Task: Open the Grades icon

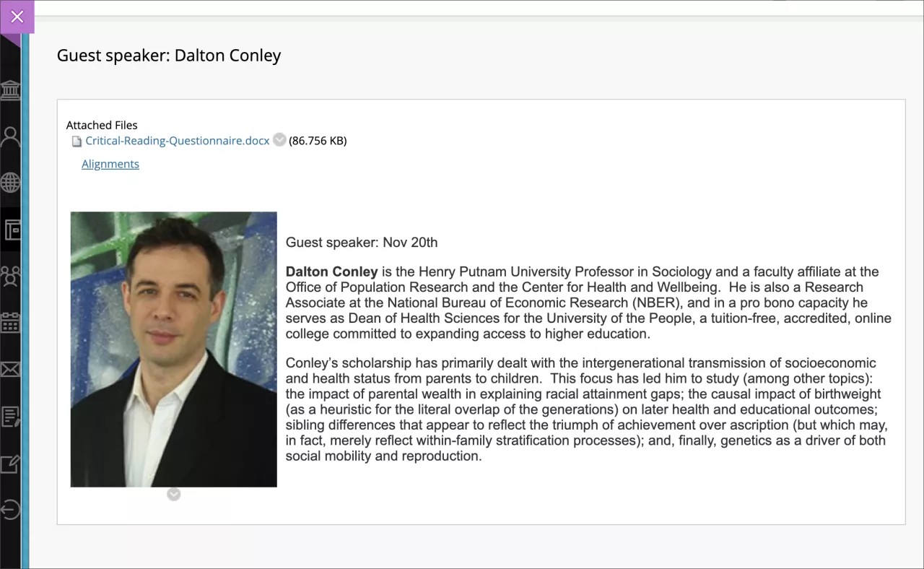Action: [10, 416]
